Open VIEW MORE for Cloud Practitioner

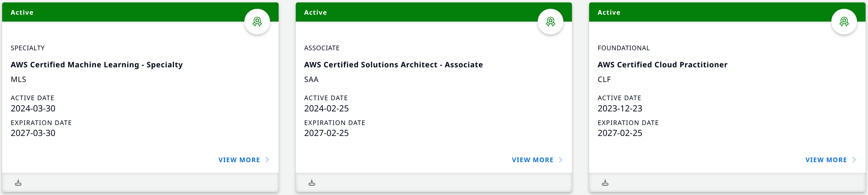pyautogui.click(x=826, y=160)
